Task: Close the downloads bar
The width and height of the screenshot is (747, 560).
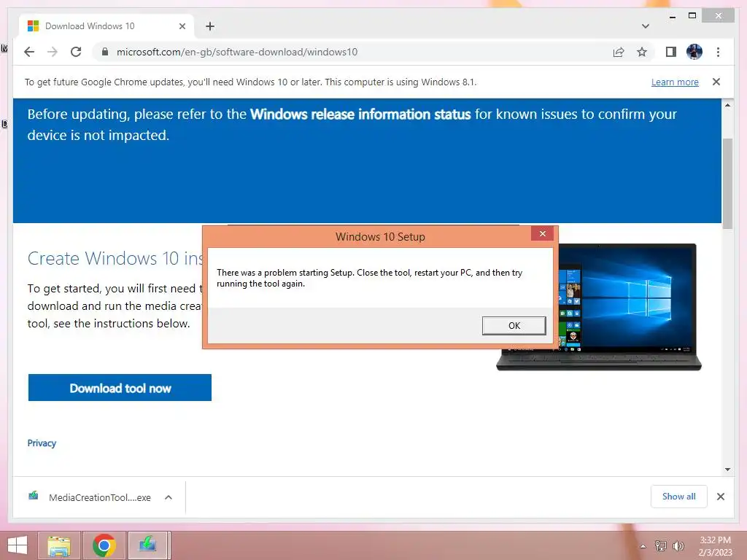Action: [720, 497]
